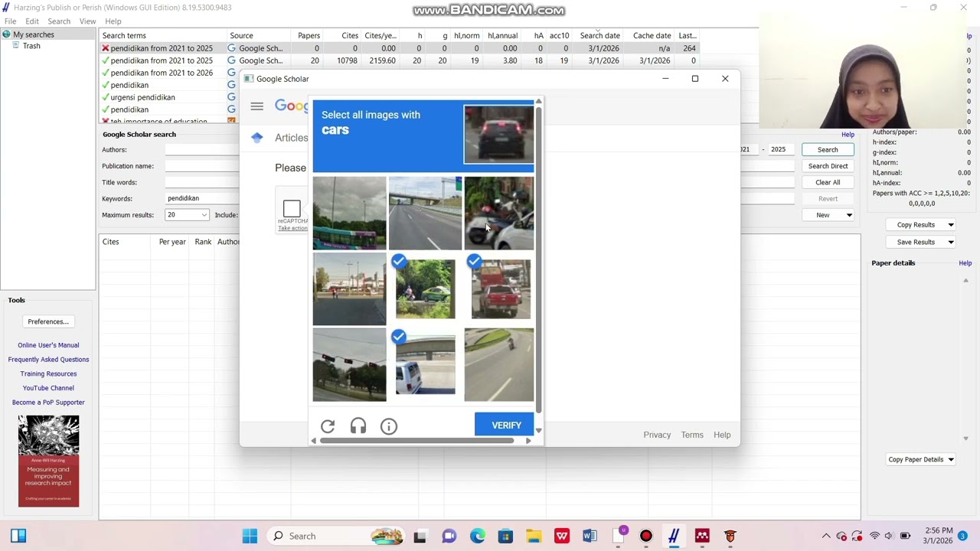Click Google Scholar source icon in second row

(x=231, y=60)
